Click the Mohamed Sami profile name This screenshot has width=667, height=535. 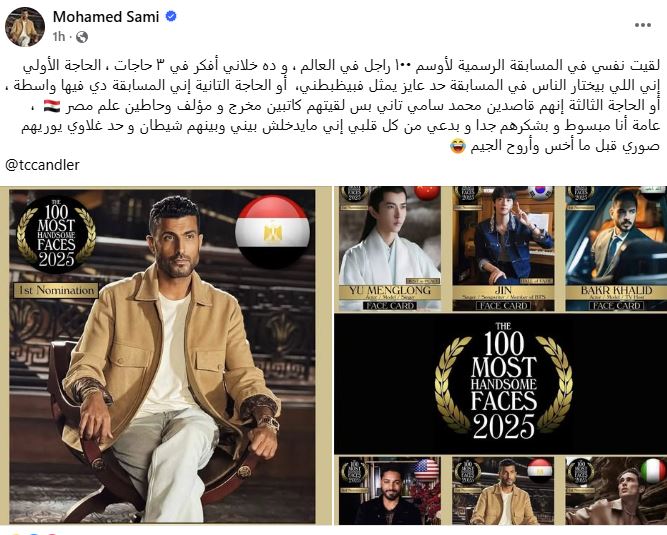[x=106, y=17]
